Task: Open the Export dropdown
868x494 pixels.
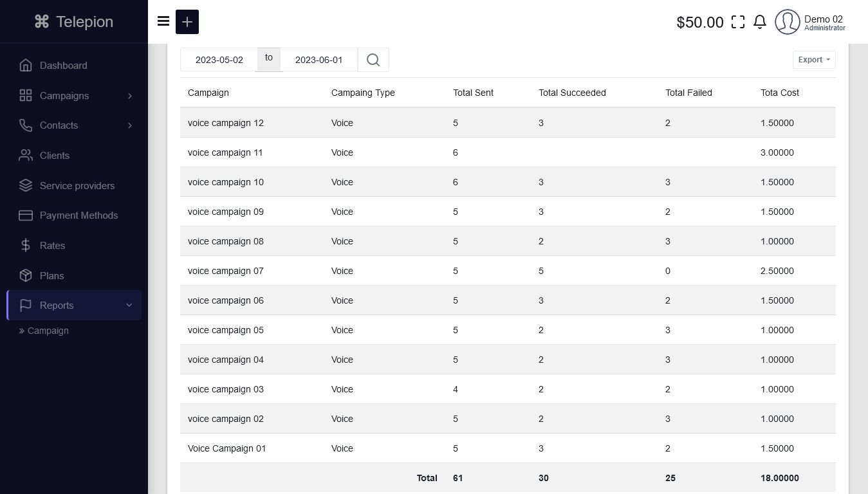Action: 814,60
